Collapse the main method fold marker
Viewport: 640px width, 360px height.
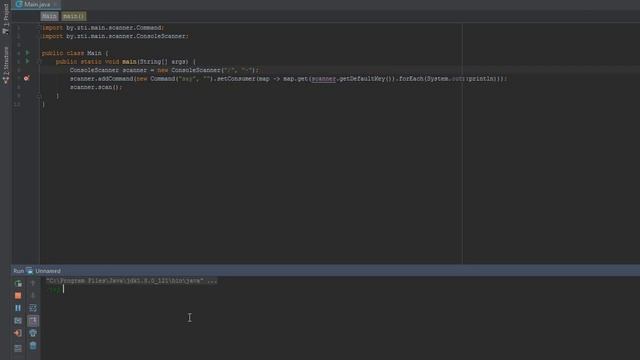(x=39, y=62)
